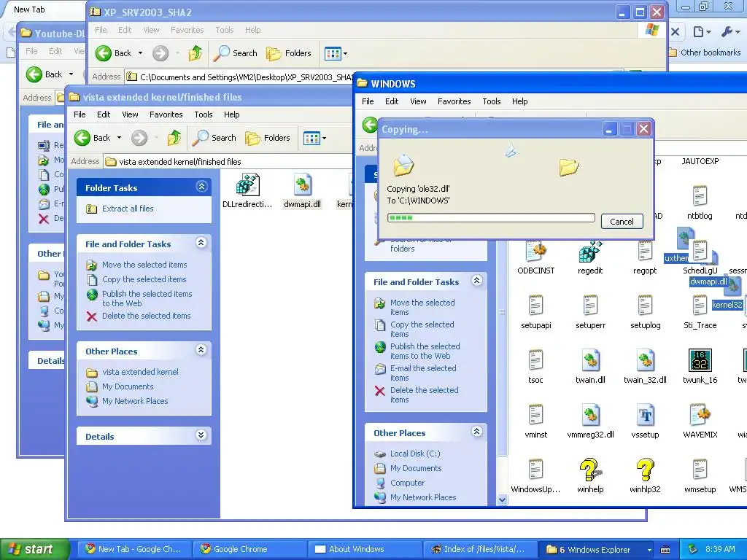Open File menu in WINDOWS window
The image size is (747, 560).
coord(368,101)
